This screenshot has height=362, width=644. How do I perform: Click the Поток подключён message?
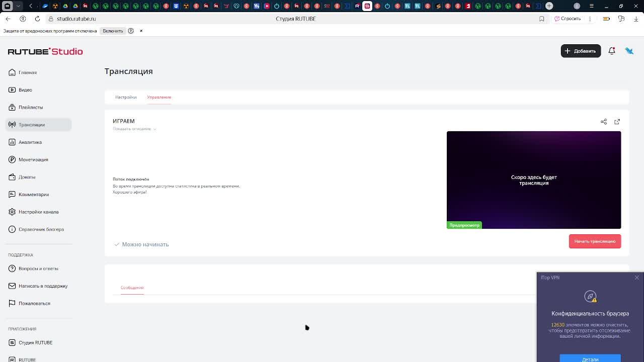point(131,179)
